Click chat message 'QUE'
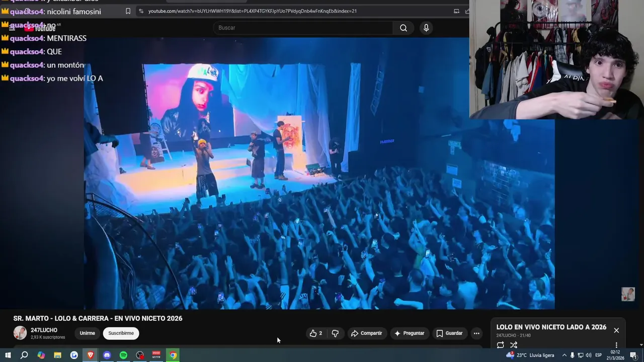This screenshot has width=644, height=362. tap(54, 52)
